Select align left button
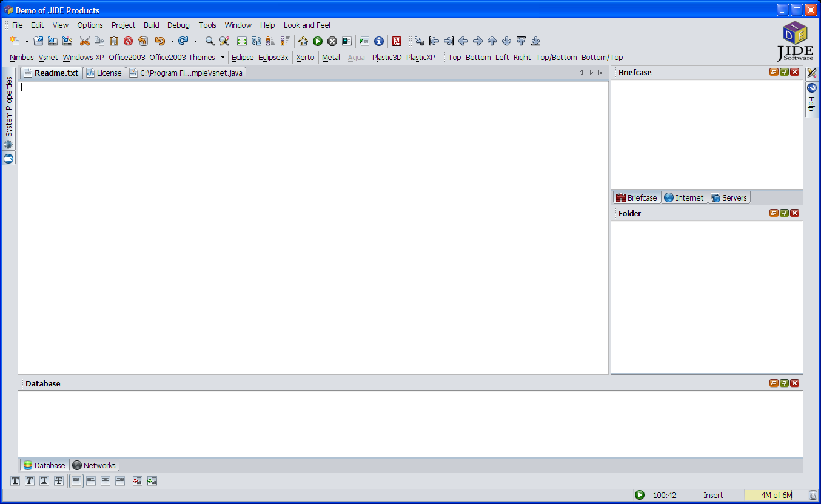This screenshot has height=504, width=821. pyautogui.click(x=91, y=481)
